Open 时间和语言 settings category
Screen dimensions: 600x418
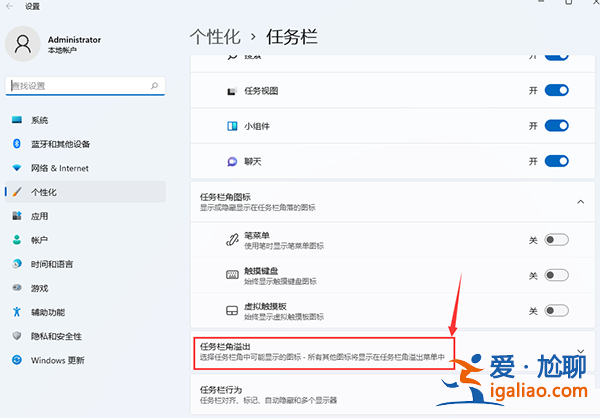click(x=85, y=264)
